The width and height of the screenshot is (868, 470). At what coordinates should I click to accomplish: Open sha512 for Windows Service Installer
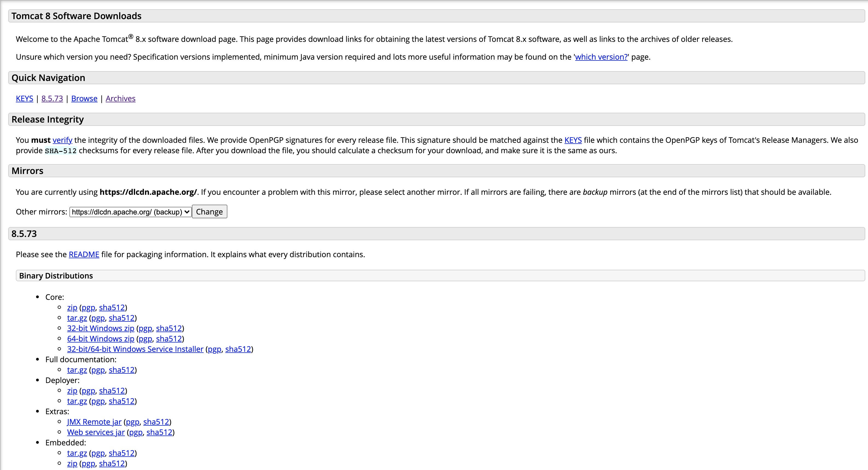pyautogui.click(x=238, y=349)
